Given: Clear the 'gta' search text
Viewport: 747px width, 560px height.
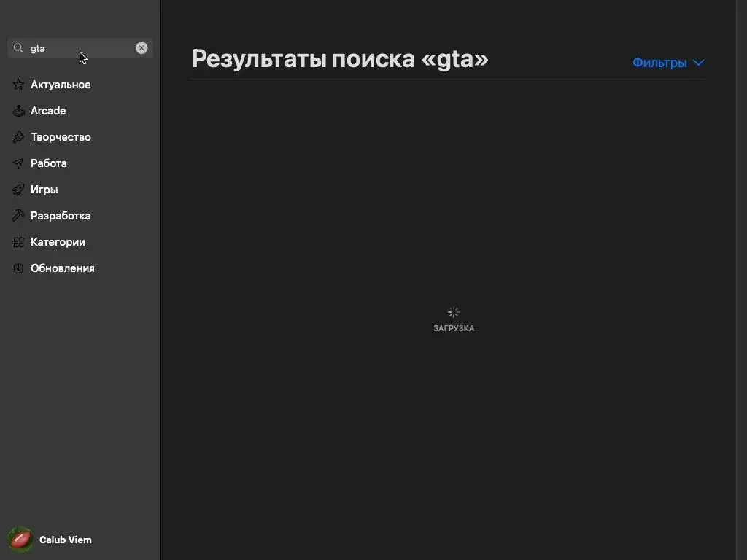Looking at the screenshot, I should [x=142, y=48].
